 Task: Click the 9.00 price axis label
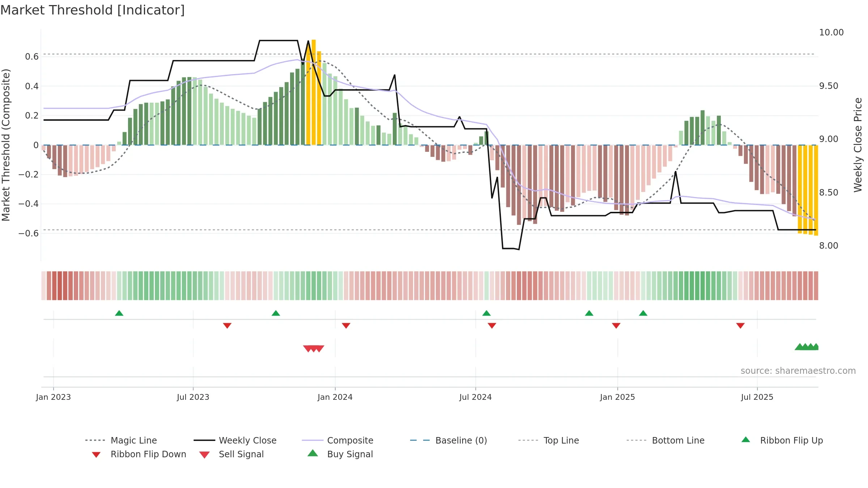tap(829, 139)
